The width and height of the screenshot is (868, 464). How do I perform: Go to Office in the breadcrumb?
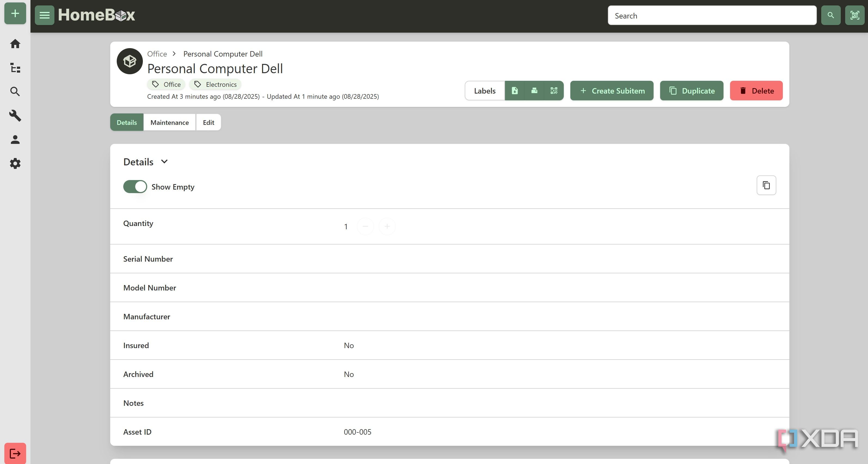point(157,54)
